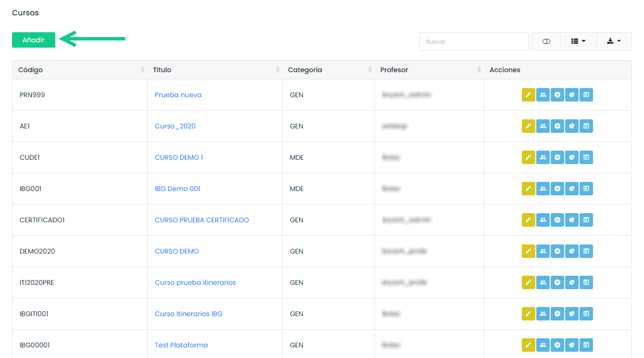Screen dimensions: 644x358
Task: Open pie chart stats for IBGITI001 course
Action: click(571, 314)
